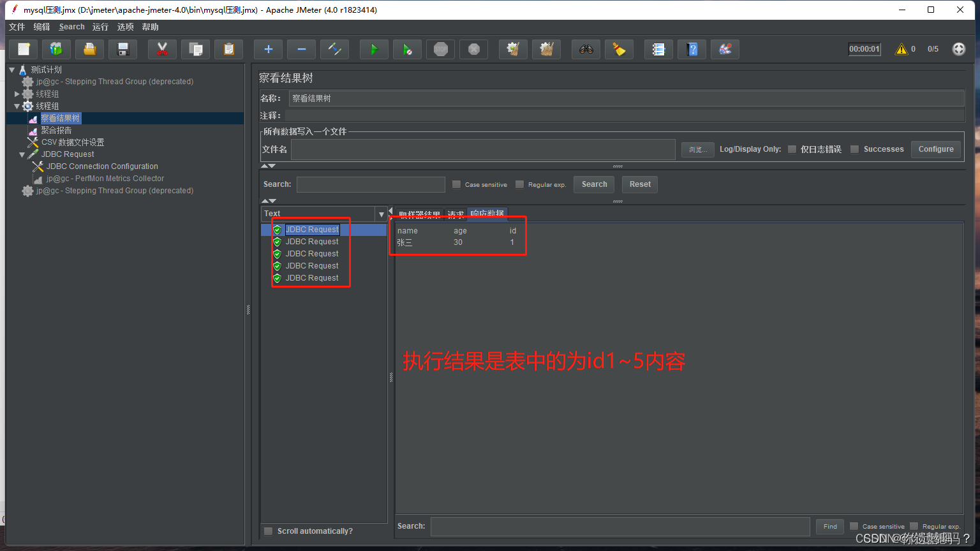Enable the Successes checkbox
Image resolution: width=980 pixels, height=551 pixels.
click(854, 149)
